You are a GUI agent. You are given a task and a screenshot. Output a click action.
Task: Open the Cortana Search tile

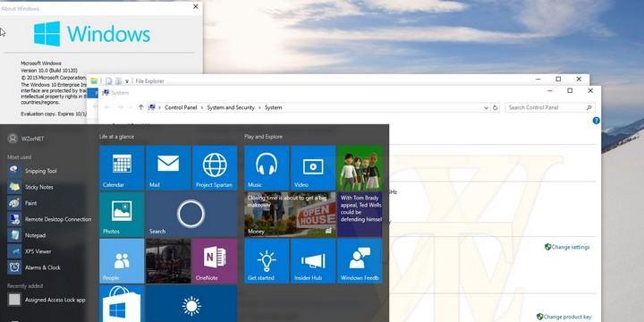(x=191, y=215)
